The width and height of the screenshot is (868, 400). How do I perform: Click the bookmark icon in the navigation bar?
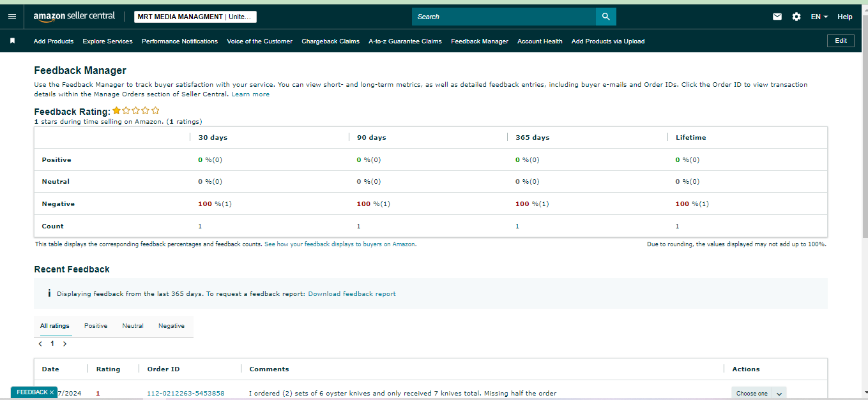click(x=11, y=41)
